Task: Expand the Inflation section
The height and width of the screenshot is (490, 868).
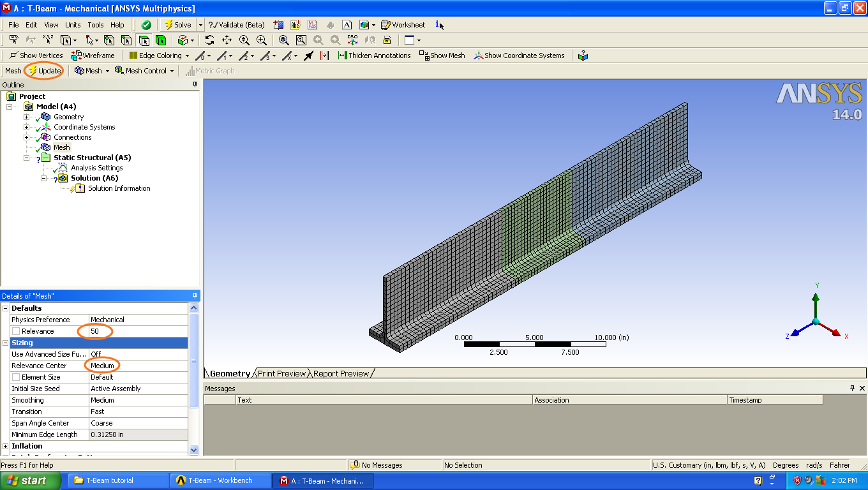Action: point(6,446)
